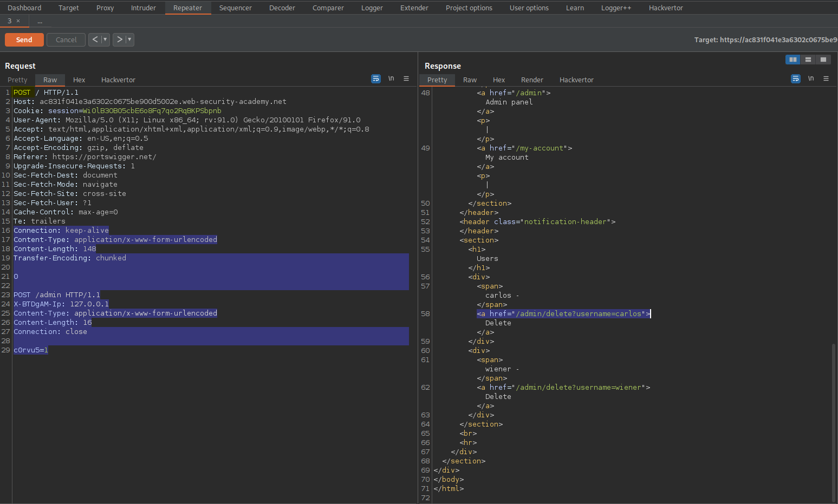Open the Logger tab
The image size is (838, 504).
pos(372,8)
